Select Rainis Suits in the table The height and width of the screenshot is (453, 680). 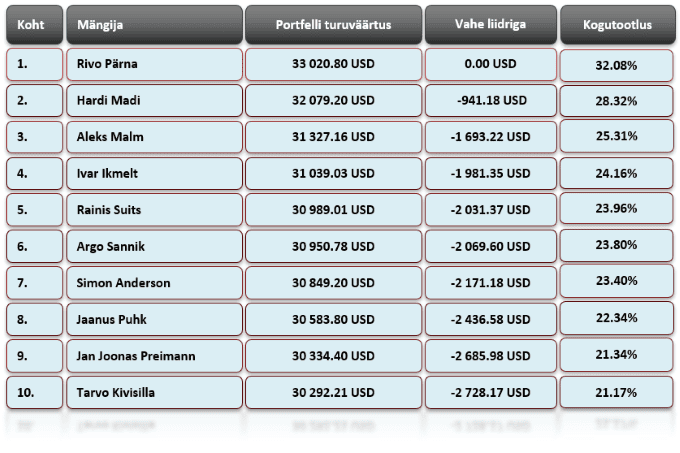[109, 209]
